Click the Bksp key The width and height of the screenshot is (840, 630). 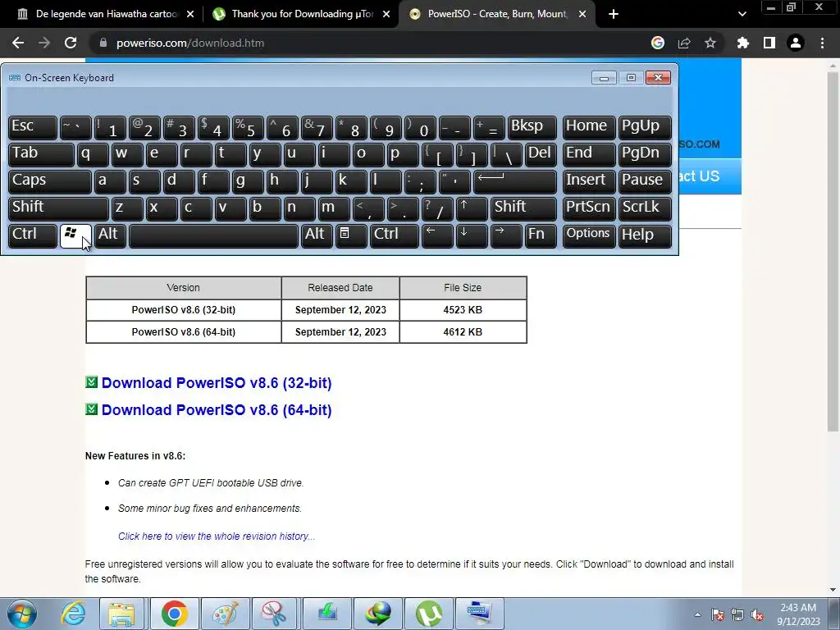click(532, 127)
